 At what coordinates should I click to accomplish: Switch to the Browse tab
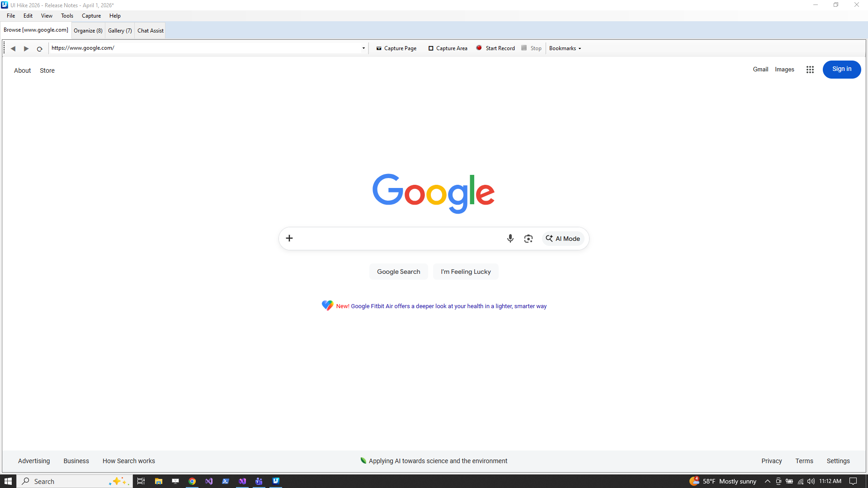(x=36, y=30)
